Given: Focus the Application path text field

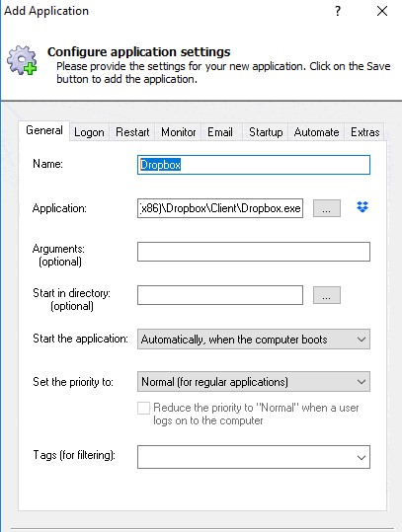Looking at the screenshot, I should click(x=220, y=208).
